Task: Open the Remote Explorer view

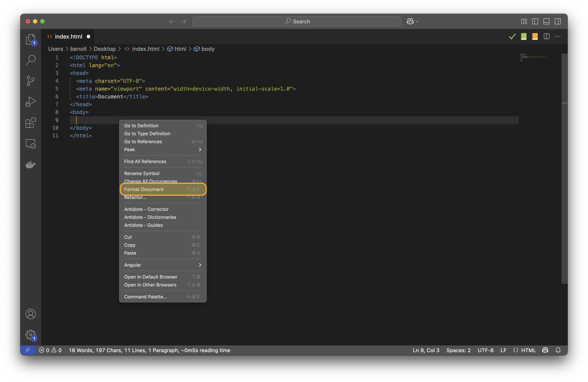Action: tap(31, 144)
